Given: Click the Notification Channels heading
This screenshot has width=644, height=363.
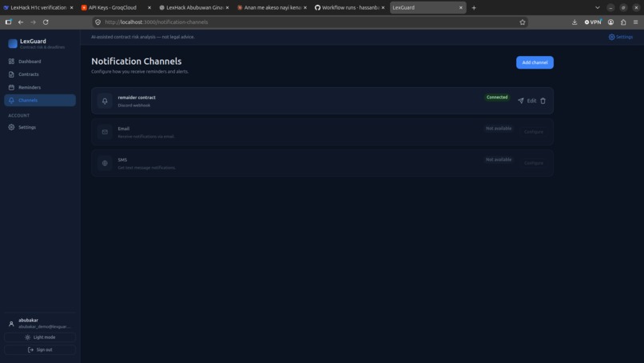Looking at the screenshot, I should (x=137, y=62).
